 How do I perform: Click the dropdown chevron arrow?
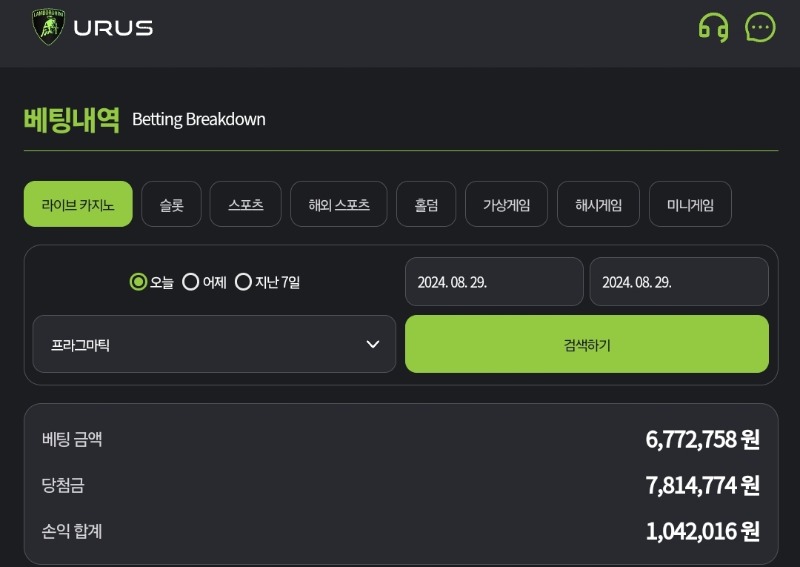pyautogui.click(x=373, y=344)
